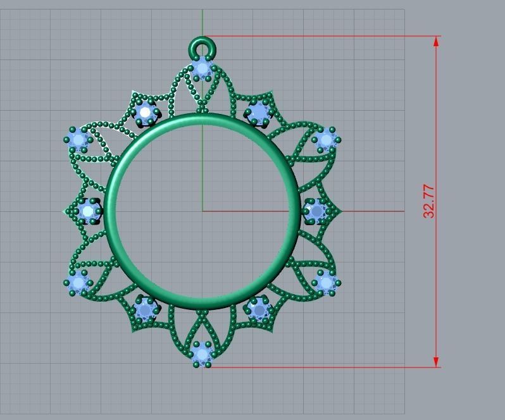Viewport: 505px width, 420px height.
Task: Select the bail loop atop the pendant
Action: (x=203, y=49)
